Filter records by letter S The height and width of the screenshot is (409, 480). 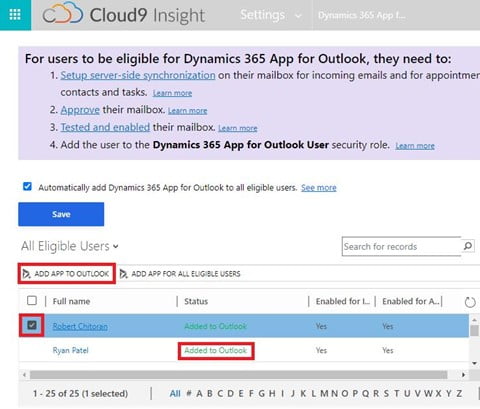point(386,394)
